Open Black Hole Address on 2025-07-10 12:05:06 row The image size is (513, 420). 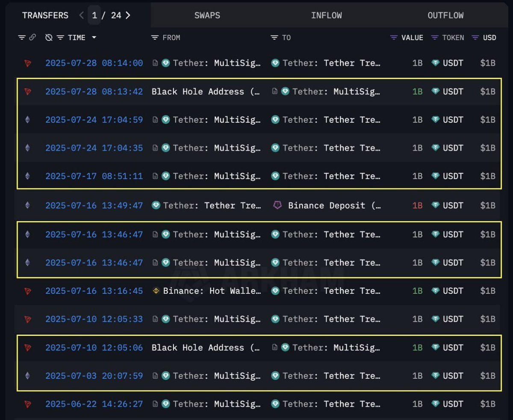tap(206, 348)
